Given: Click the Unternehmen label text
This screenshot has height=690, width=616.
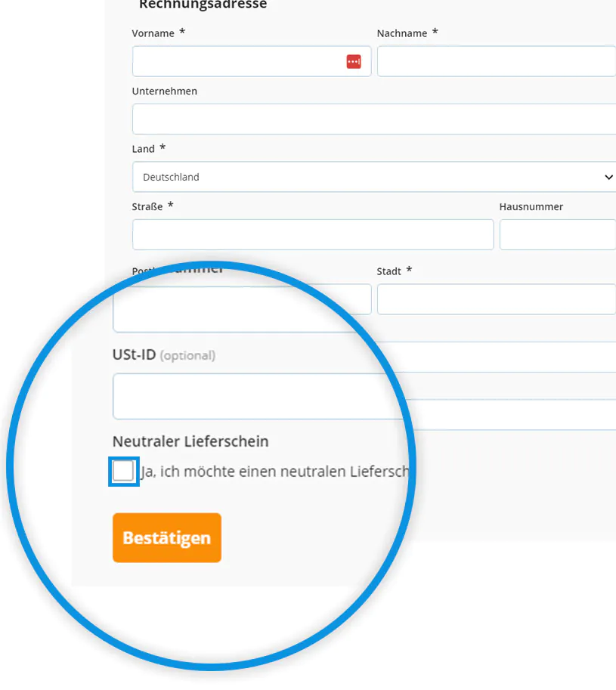Looking at the screenshot, I should coord(165,91).
